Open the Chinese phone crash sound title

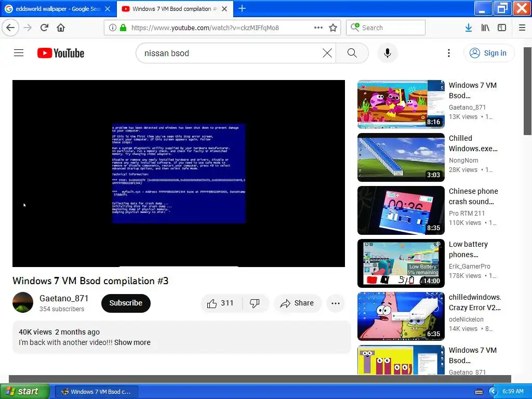(x=473, y=196)
